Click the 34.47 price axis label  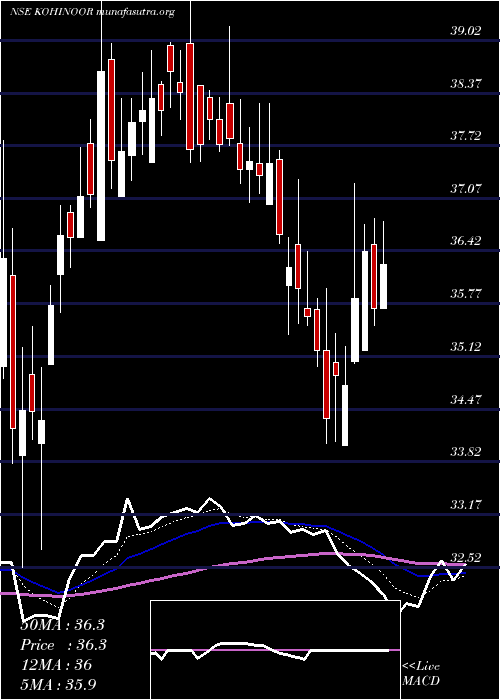pos(466,399)
